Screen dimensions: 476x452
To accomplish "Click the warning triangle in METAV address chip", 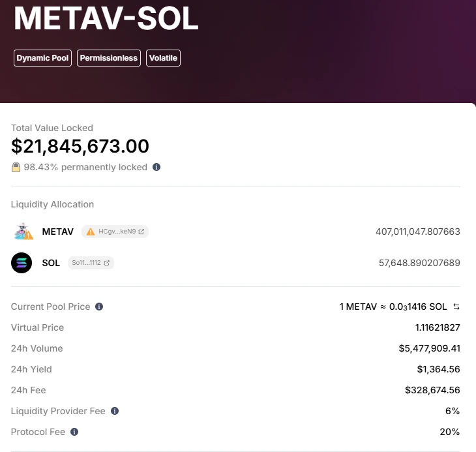I will pos(90,232).
